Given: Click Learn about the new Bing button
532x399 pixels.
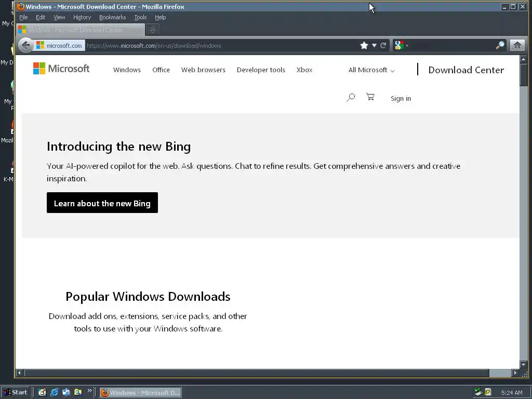Looking at the screenshot, I should [102, 203].
